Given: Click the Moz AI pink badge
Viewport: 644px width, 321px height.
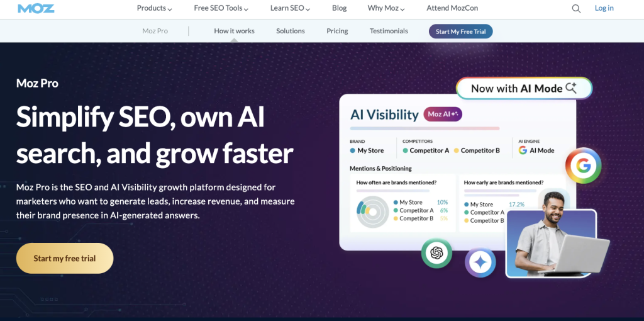Looking at the screenshot, I should [x=443, y=115].
